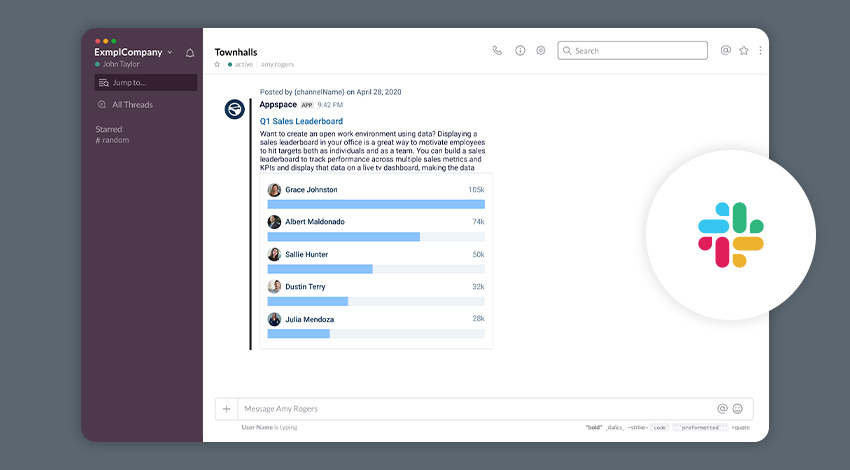Viewport: 850px width, 470px height.
Task: Click the Starred section heading
Action: tap(108, 129)
